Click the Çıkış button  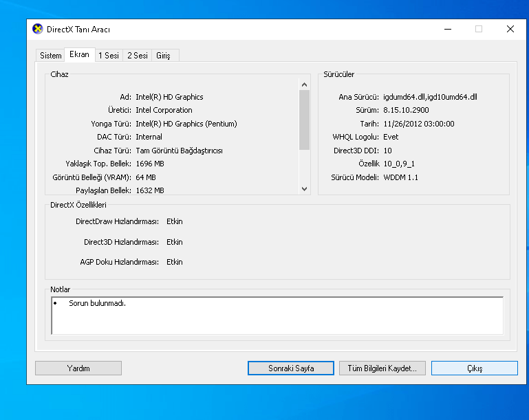tap(475, 368)
